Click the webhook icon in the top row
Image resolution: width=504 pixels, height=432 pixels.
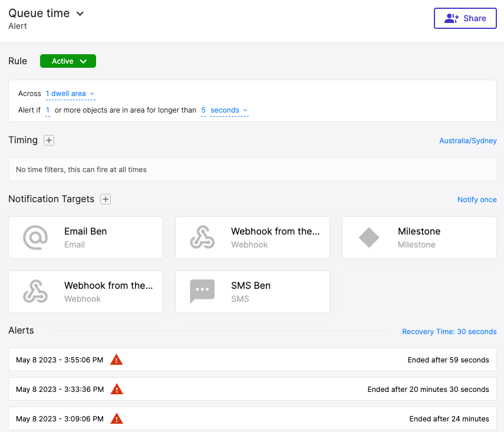click(202, 238)
